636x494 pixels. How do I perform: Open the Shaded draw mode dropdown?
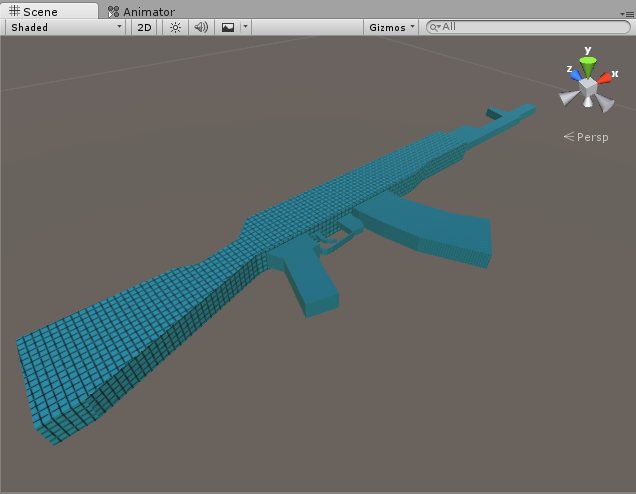[66, 27]
